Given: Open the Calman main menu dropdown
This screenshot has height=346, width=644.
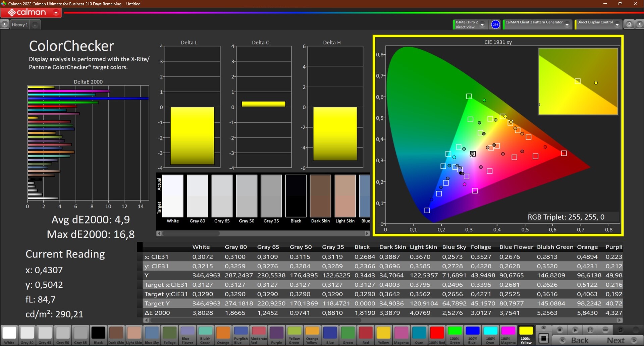Looking at the screenshot, I should (56, 13).
